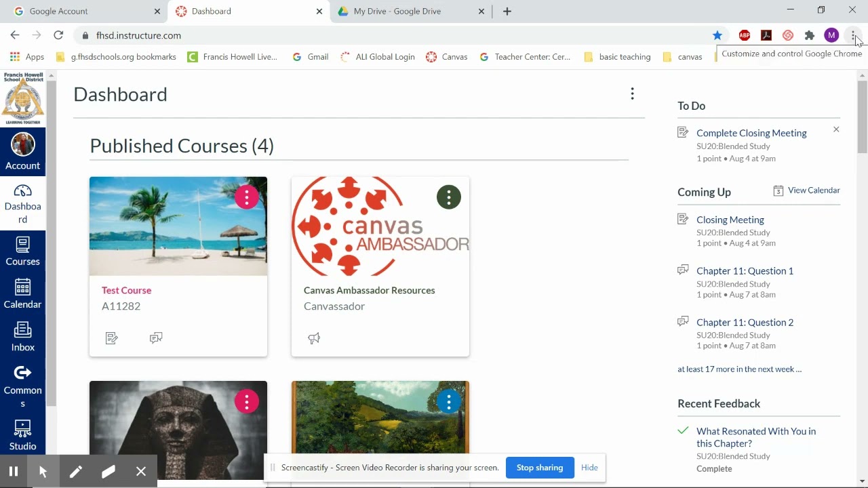Open Customize and control Google Chrome menu

(853, 35)
